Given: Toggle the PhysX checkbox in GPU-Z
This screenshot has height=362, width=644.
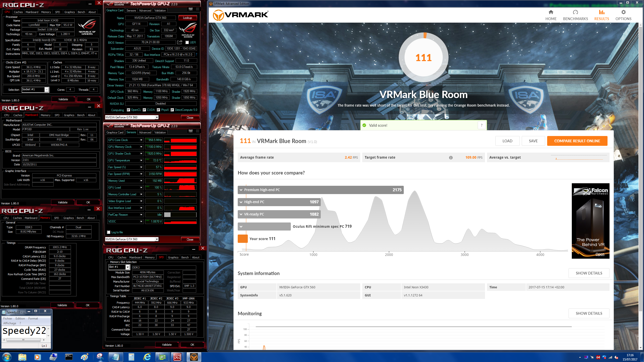Looking at the screenshot, I should click(158, 110).
